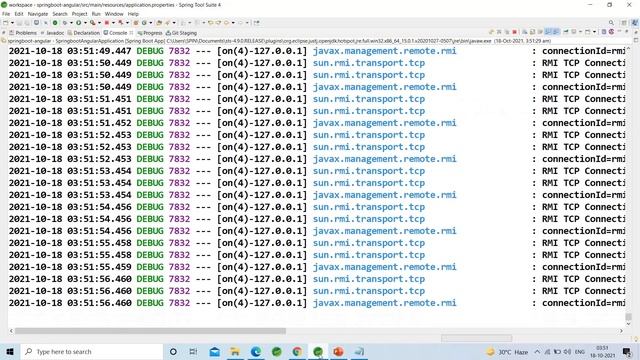Screen dimensions: 640x360
Task: Click the Open Type folder toolbar icon
Action: 159,23
